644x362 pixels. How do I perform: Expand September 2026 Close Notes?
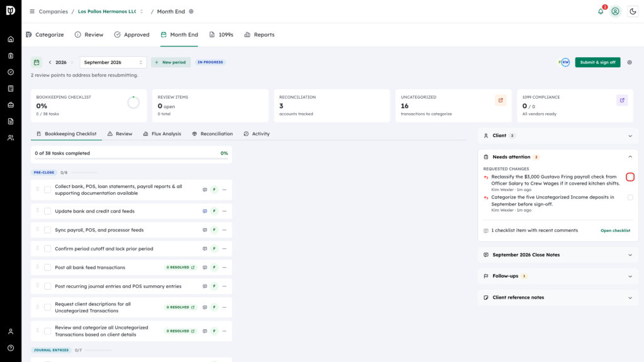pyautogui.click(x=557, y=255)
